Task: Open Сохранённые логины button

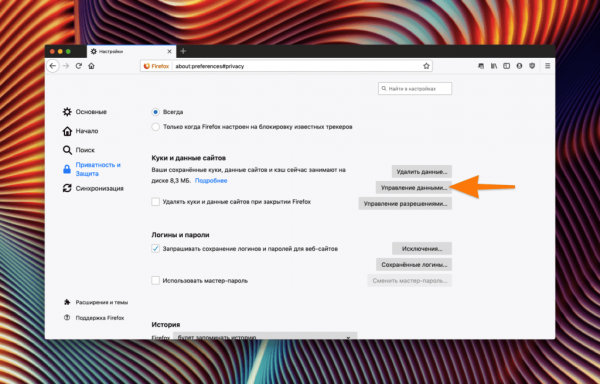Action: click(x=414, y=265)
